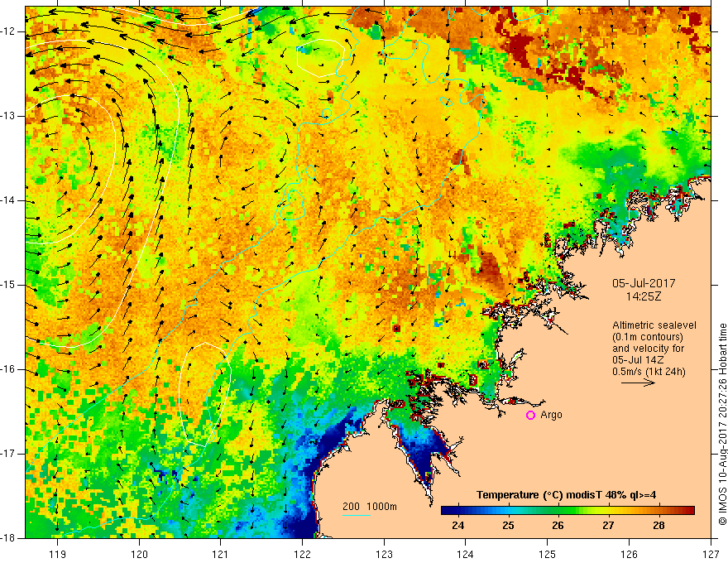Click the longitude label '124'
The image size is (728, 563).
click(465, 554)
